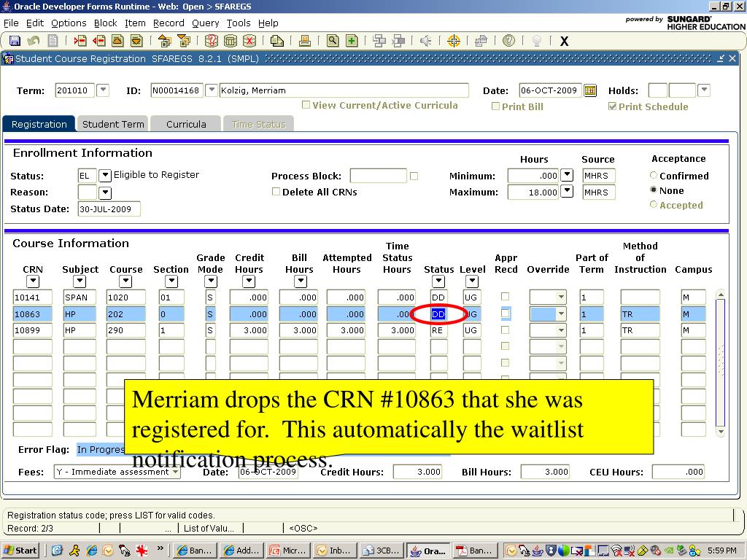
Task: Enable the Print Bill checkbox
Action: click(x=496, y=106)
